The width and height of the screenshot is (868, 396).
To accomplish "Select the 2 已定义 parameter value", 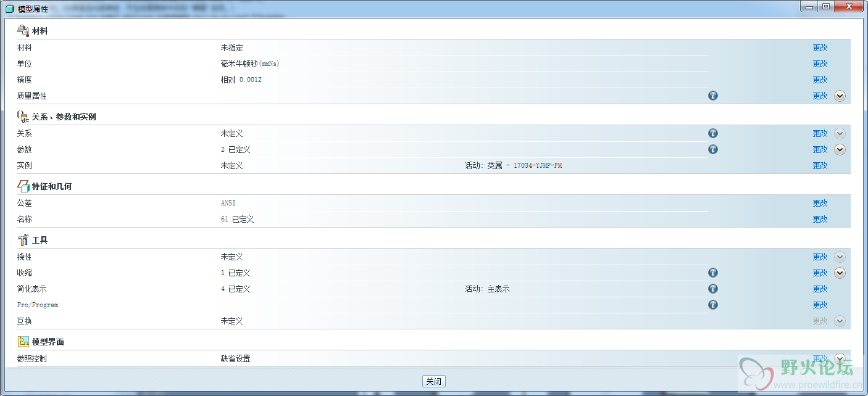I will pos(235,149).
